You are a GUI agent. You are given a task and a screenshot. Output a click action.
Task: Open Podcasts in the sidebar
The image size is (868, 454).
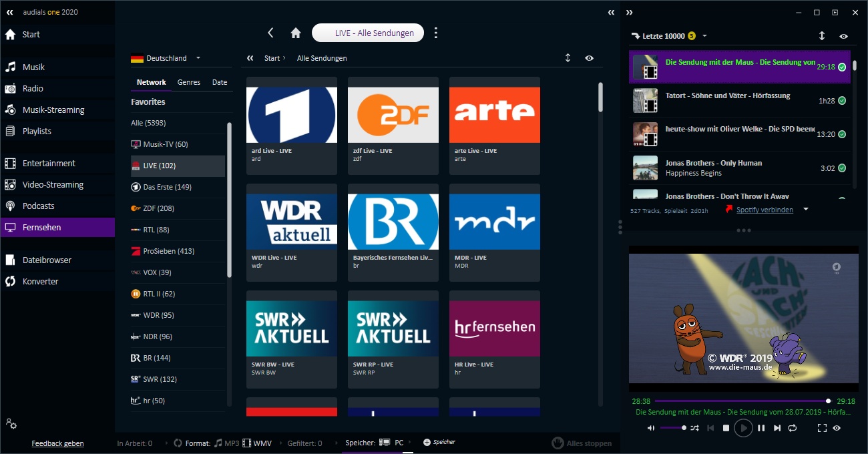coord(39,206)
